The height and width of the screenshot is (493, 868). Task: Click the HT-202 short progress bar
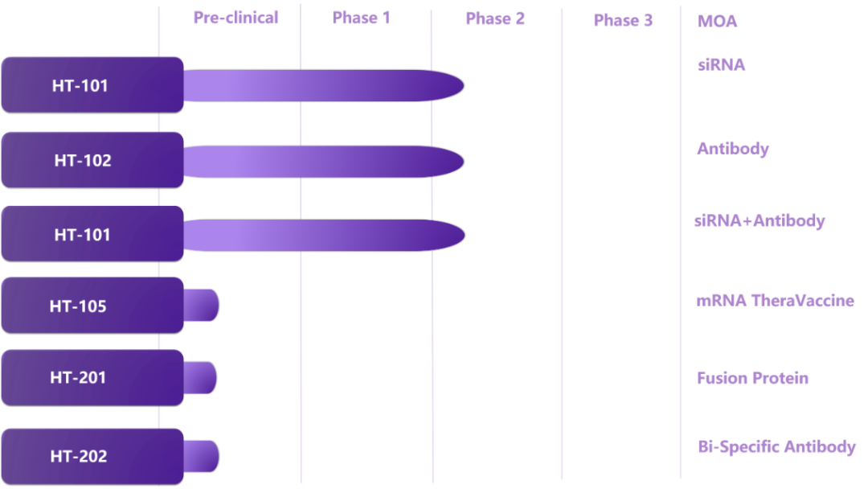202,457
